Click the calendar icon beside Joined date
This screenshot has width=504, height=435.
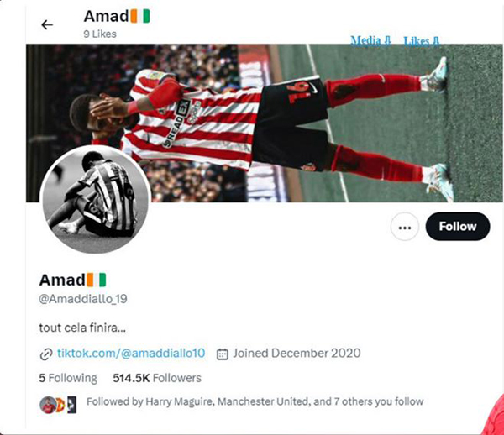pyautogui.click(x=223, y=354)
